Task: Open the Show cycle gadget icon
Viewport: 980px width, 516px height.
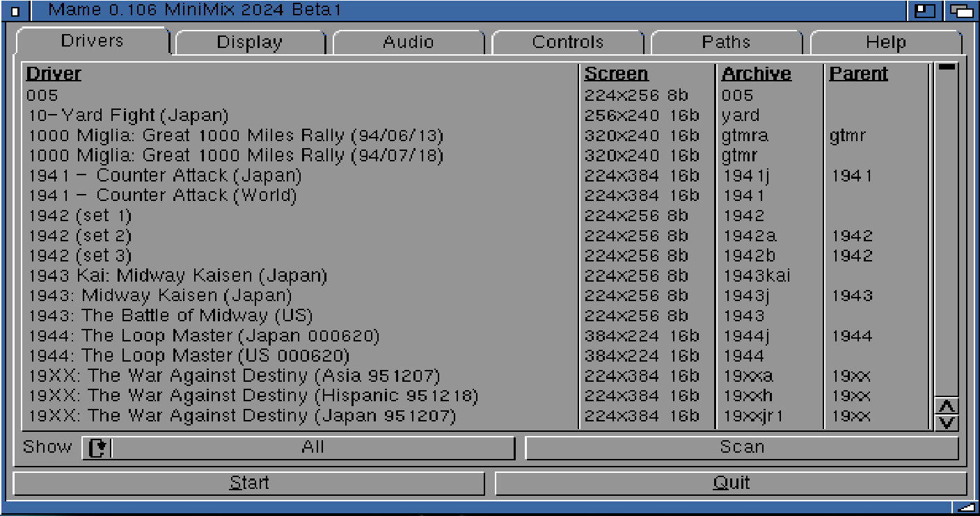Action: [x=97, y=448]
